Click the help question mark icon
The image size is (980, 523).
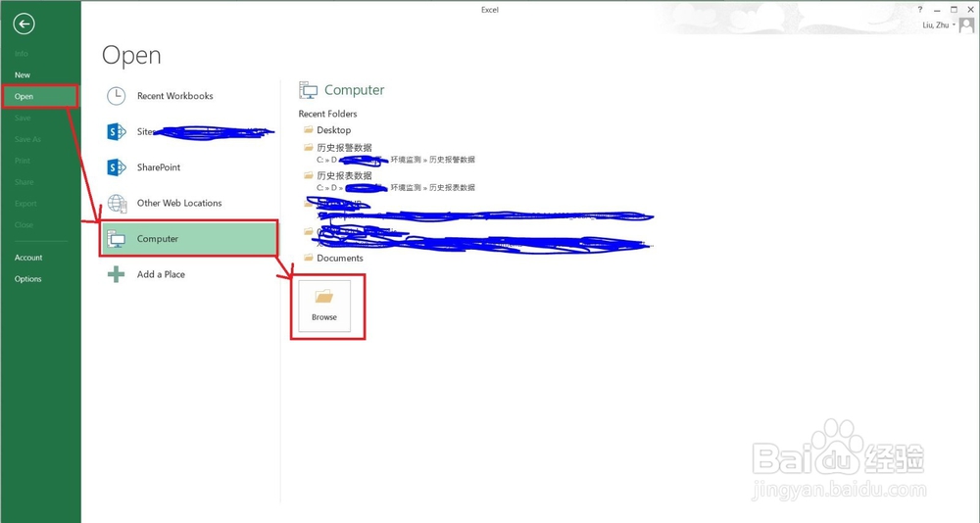click(920, 10)
